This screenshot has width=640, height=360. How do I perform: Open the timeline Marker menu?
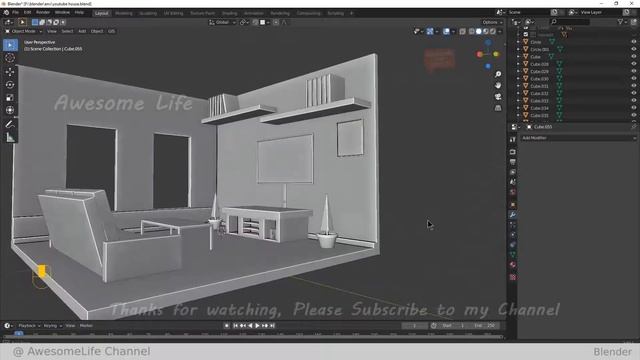coord(86,326)
